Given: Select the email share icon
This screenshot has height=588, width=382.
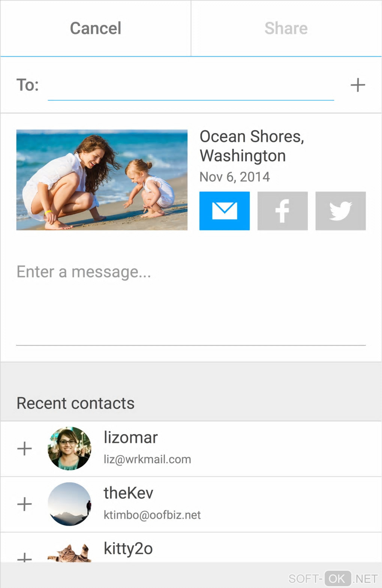Looking at the screenshot, I should (x=224, y=211).
